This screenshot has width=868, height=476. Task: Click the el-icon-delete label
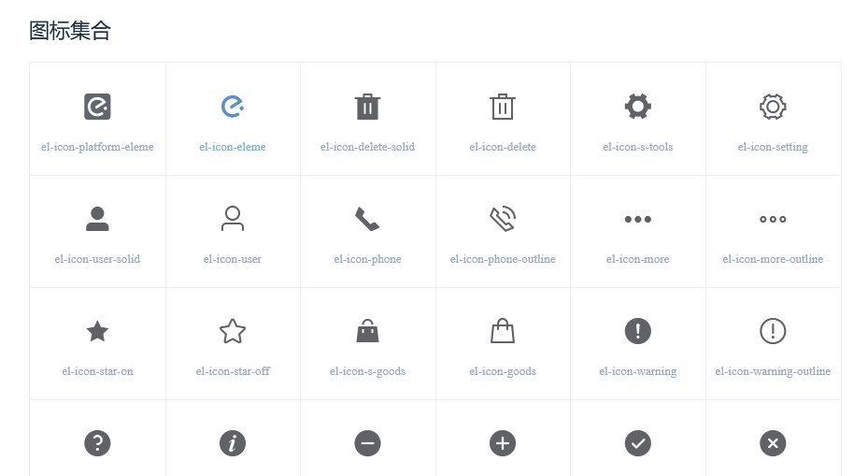503,147
